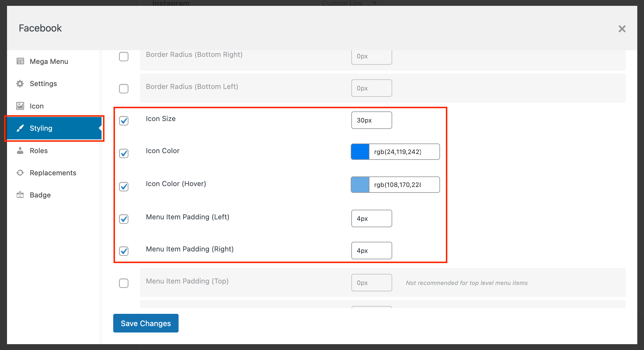
Task: Open the Mega Menu tab
Action: [x=49, y=62]
